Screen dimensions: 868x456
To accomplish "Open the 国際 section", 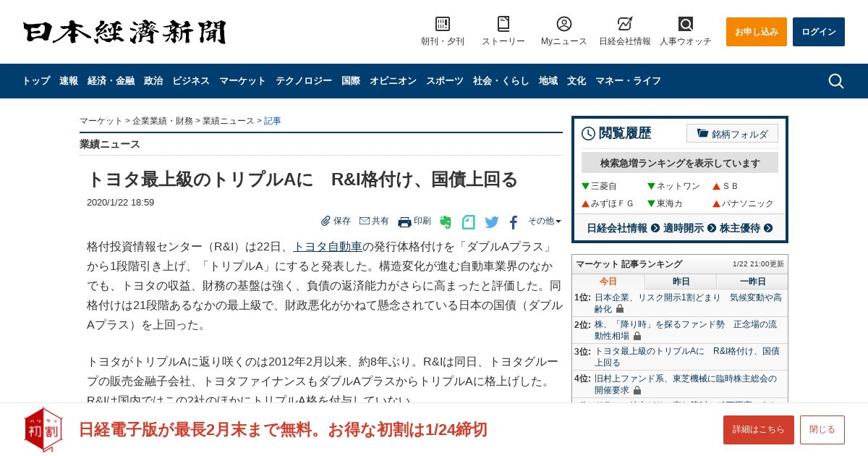I will tap(351, 81).
